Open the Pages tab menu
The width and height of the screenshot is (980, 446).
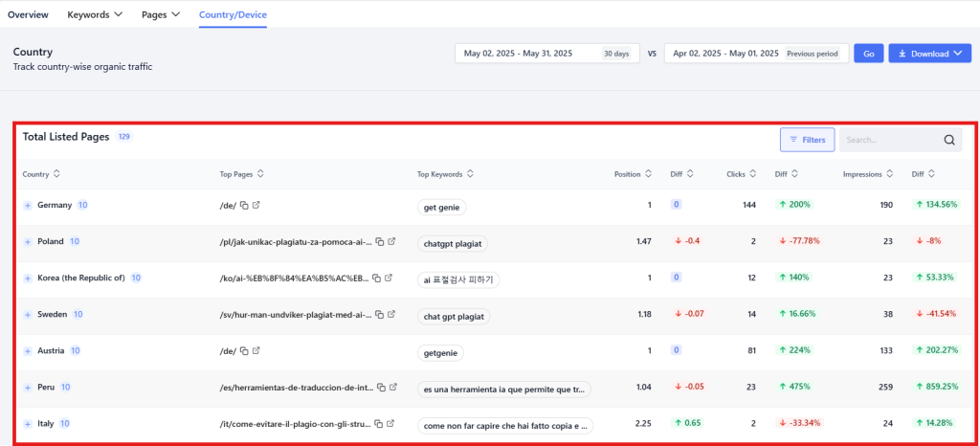click(x=161, y=15)
